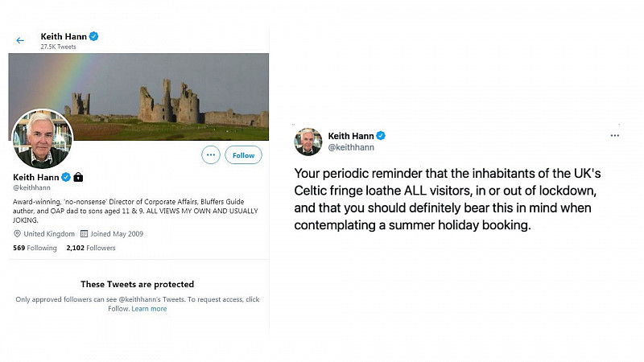Open the castle rainbow banner image

(138, 97)
